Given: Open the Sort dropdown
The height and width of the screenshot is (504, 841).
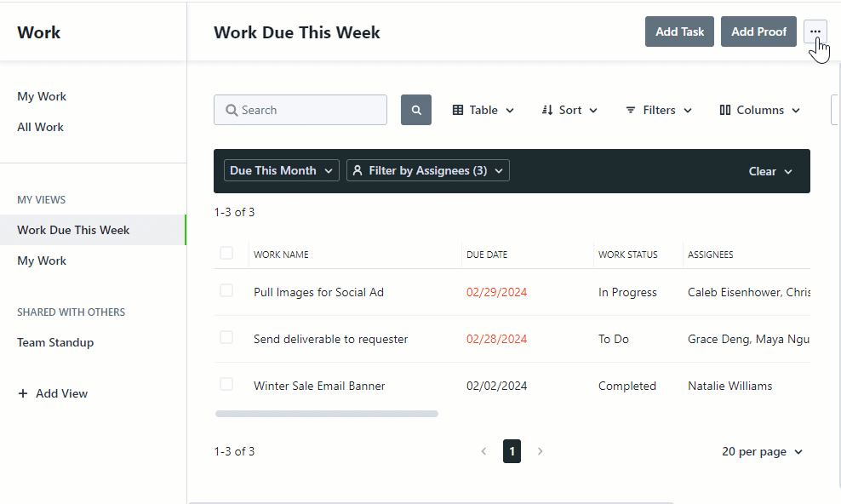Looking at the screenshot, I should click(x=569, y=110).
